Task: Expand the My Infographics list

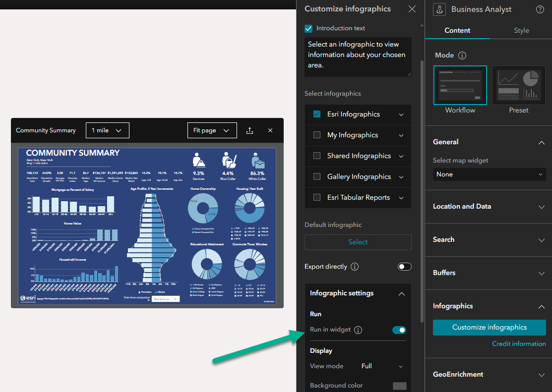Action: pyautogui.click(x=401, y=135)
